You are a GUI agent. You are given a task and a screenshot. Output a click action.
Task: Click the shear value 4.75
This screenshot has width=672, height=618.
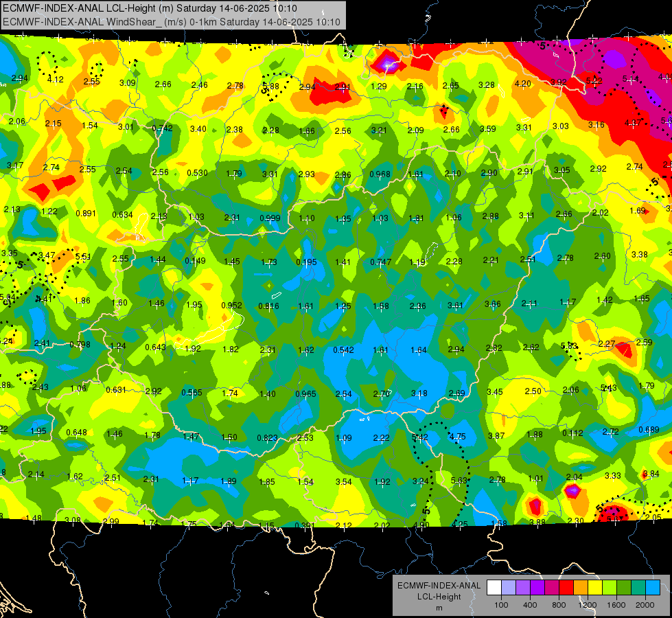[457, 437]
